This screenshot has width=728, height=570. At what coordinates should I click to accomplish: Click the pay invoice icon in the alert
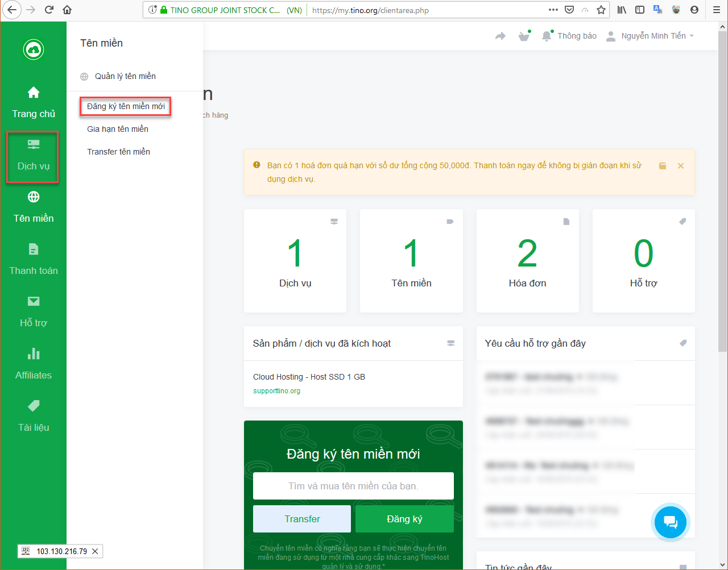tap(663, 166)
